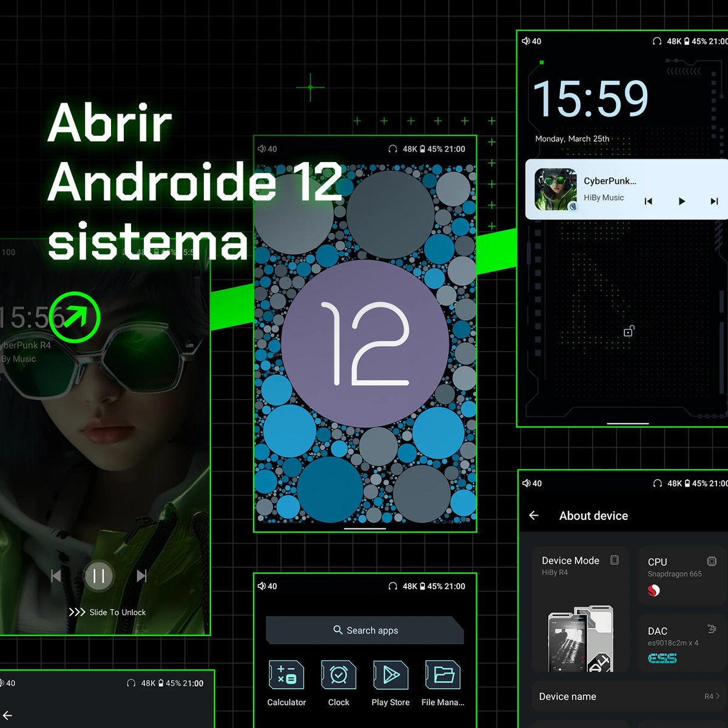Click the ESS logo in the DAC card

(x=662, y=658)
